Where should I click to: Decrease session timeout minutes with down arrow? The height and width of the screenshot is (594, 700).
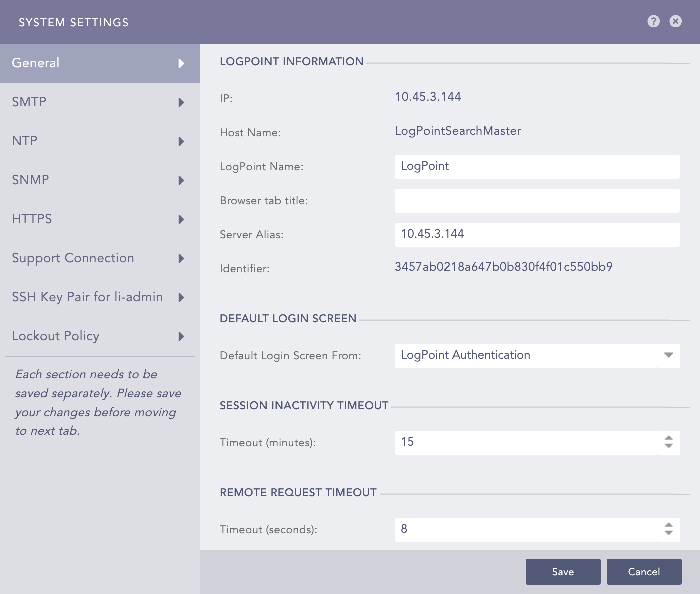point(668,446)
